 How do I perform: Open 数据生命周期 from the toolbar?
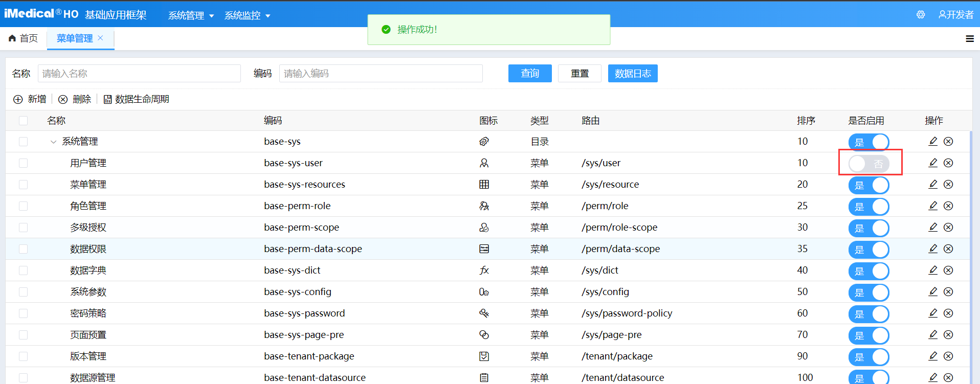pyautogui.click(x=137, y=99)
